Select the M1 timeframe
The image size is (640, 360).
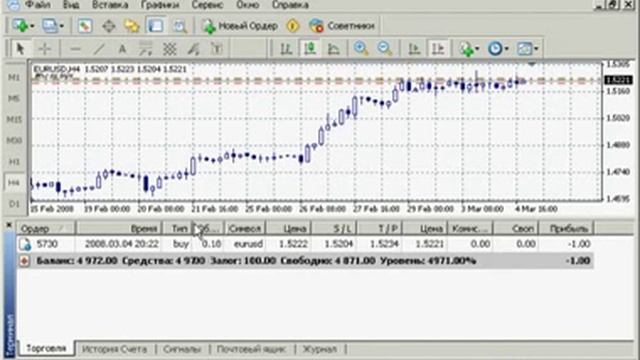point(14,77)
